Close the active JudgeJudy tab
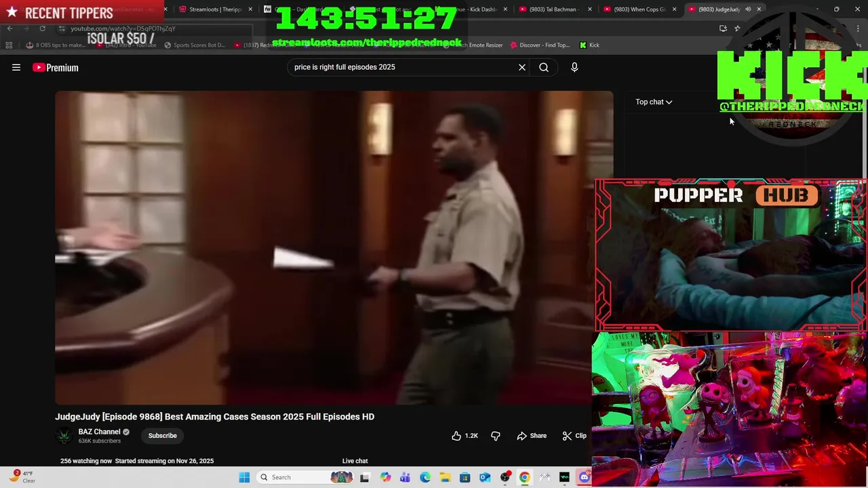This screenshot has height=488, width=868. click(x=759, y=9)
